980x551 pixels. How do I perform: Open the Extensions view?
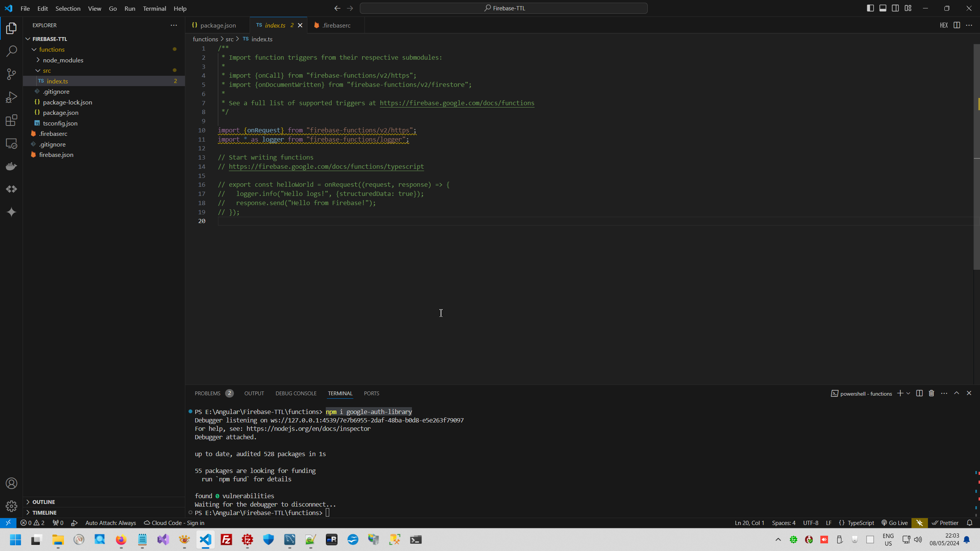point(11,120)
